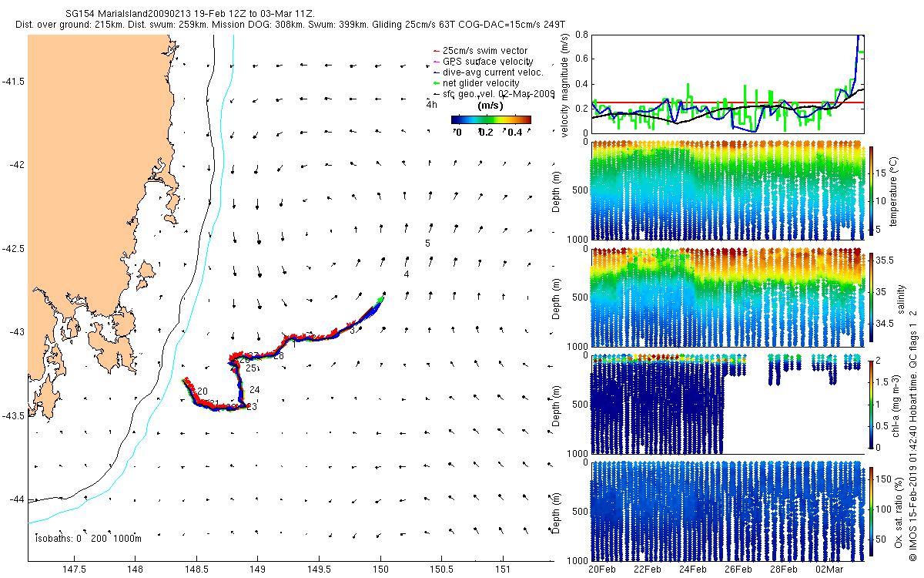Click the '0.8' tick in velocity magnitude plot
Viewport: 924px width, 578px height.
pos(581,35)
